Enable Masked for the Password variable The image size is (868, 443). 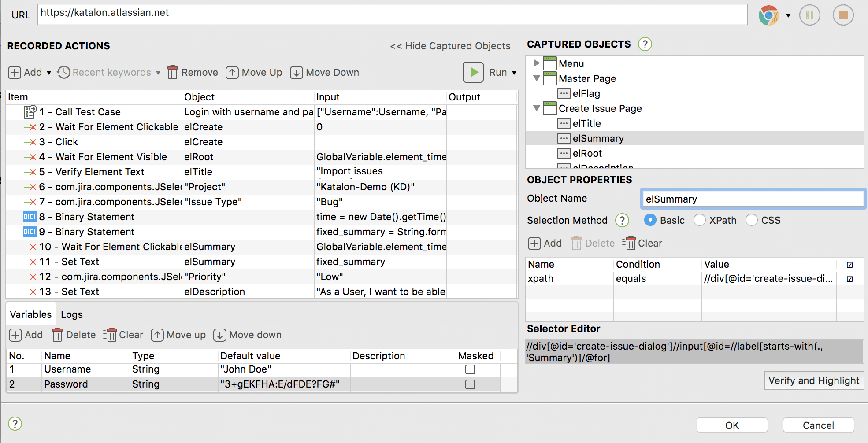[x=470, y=384]
